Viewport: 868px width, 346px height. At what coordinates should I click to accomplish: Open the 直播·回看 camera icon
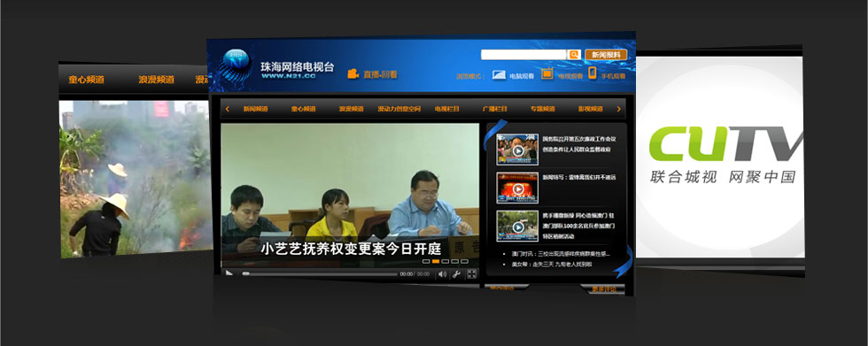pos(353,73)
